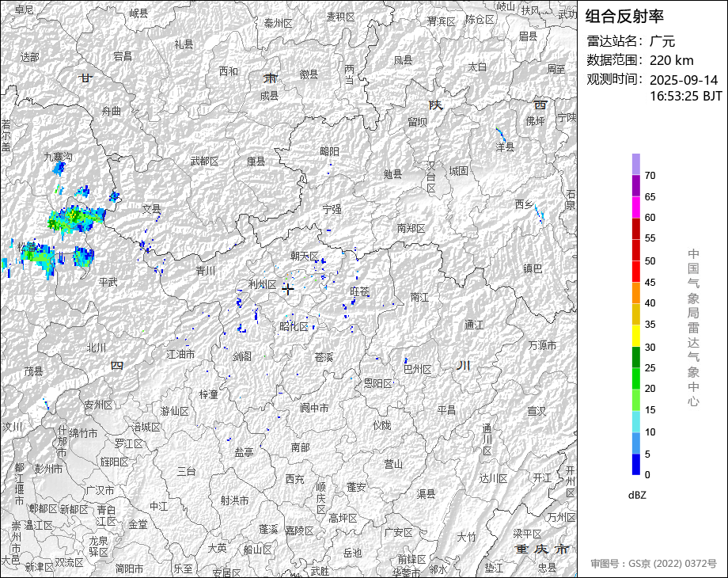Click the radar station crosshair marker
Viewport: 728px width, 578px height.
point(288,289)
